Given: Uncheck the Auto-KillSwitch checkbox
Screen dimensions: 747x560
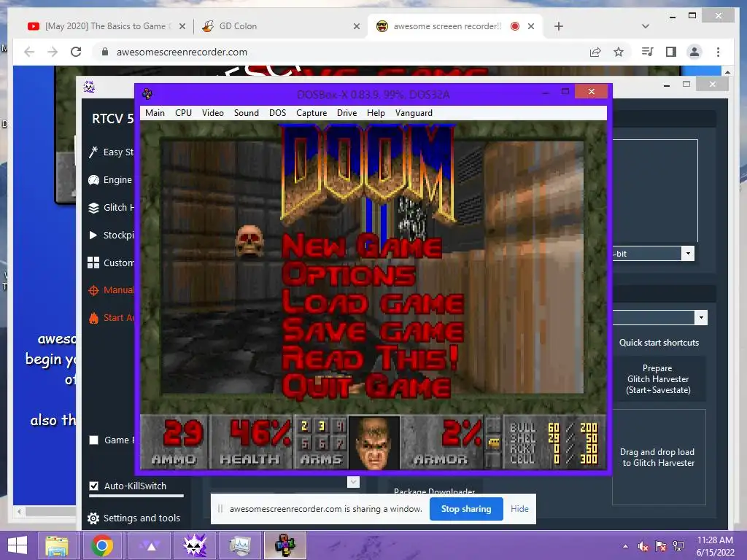Looking at the screenshot, I should 94,486.
